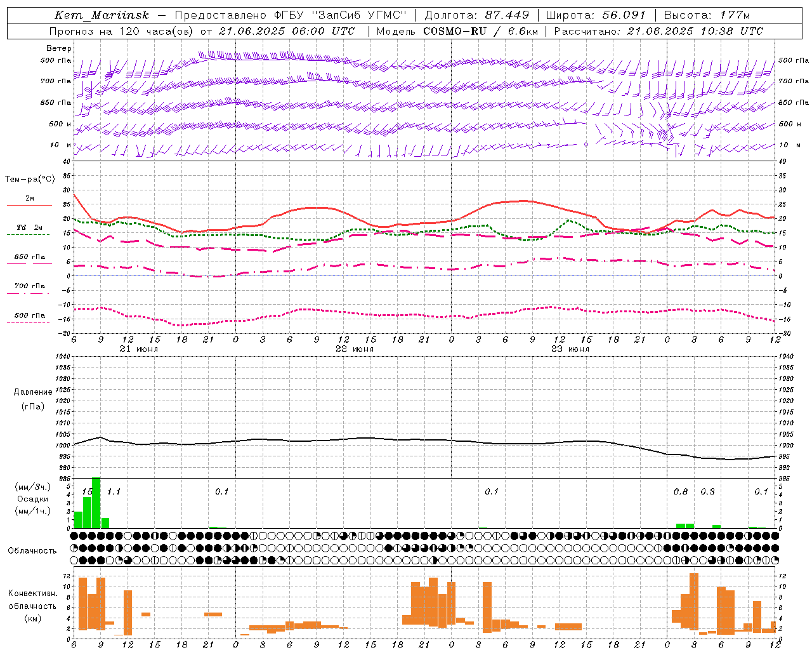Select the 700 гПа wind level label on left
Screen dimensions: 812x650
(56, 81)
